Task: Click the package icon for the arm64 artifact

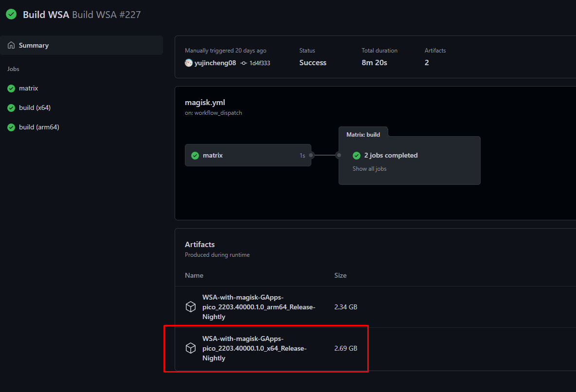Action: coord(191,307)
